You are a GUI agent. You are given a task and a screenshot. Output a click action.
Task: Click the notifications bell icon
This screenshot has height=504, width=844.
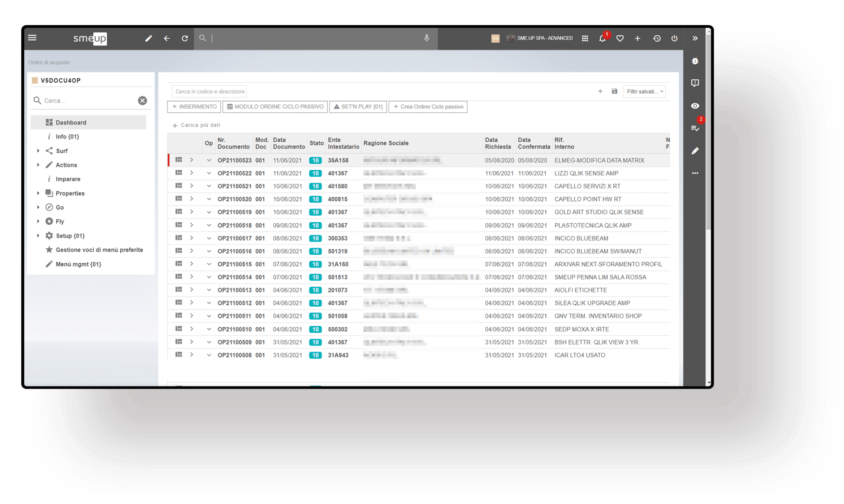(602, 39)
